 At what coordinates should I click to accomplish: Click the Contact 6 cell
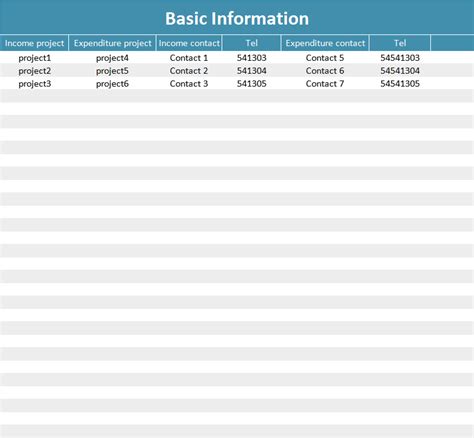(325, 71)
